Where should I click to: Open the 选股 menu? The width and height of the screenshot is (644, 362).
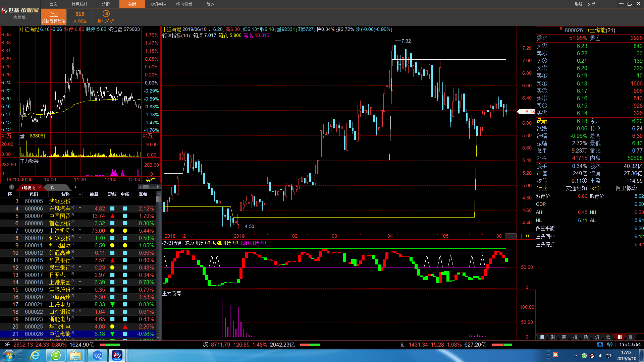[x=106, y=4]
